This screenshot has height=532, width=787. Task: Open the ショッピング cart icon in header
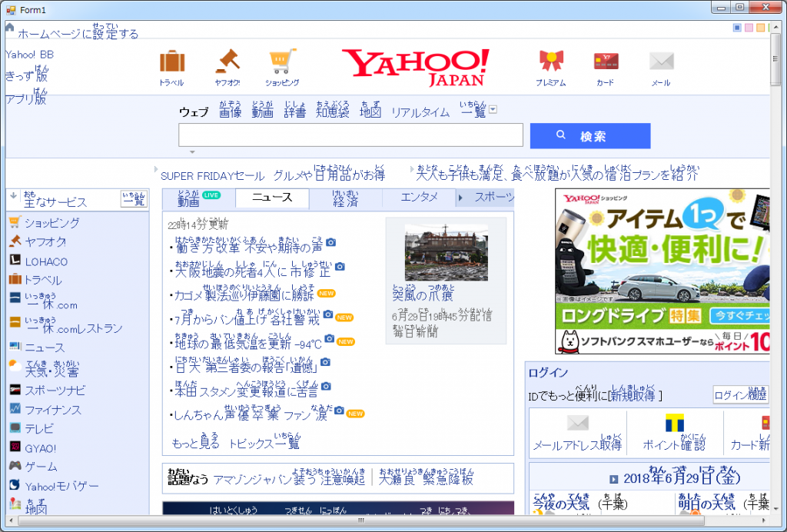[x=282, y=62]
